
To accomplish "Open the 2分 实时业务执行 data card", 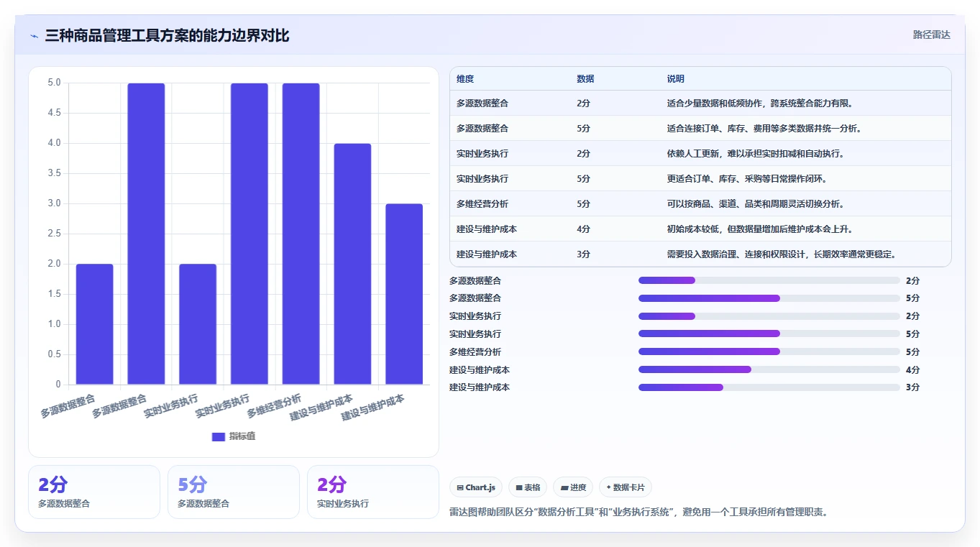I will pos(373,492).
